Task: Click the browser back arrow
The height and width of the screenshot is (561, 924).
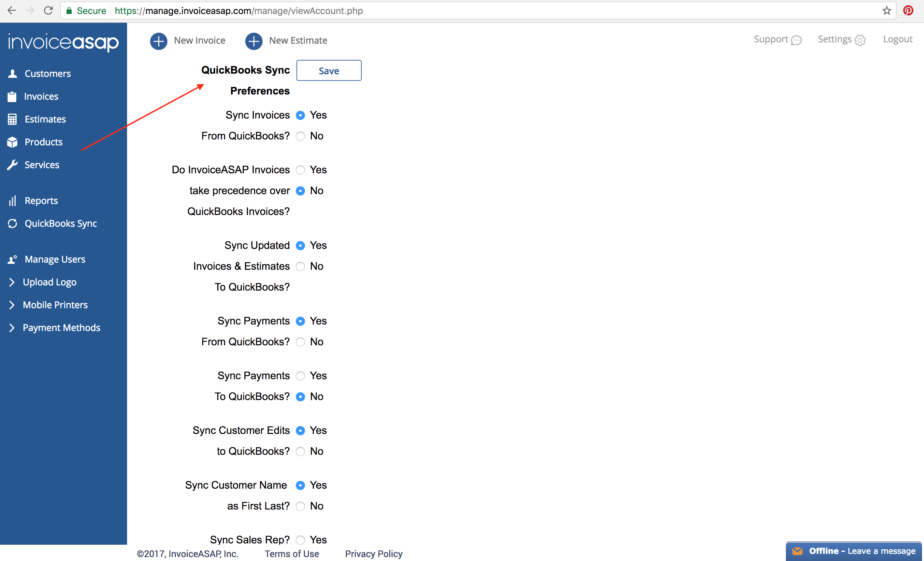Action: click(12, 10)
